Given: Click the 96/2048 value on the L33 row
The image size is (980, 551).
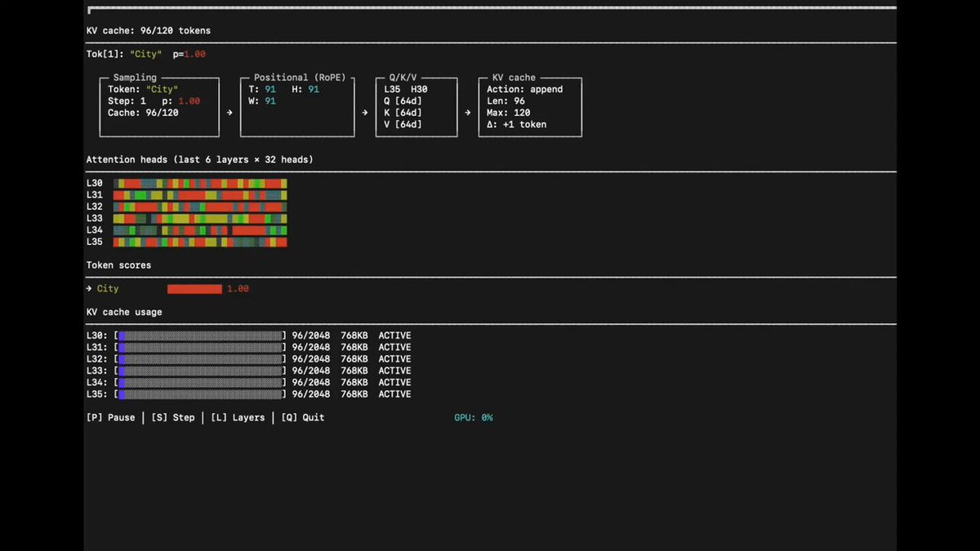Looking at the screenshot, I should (x=311, y=371).
